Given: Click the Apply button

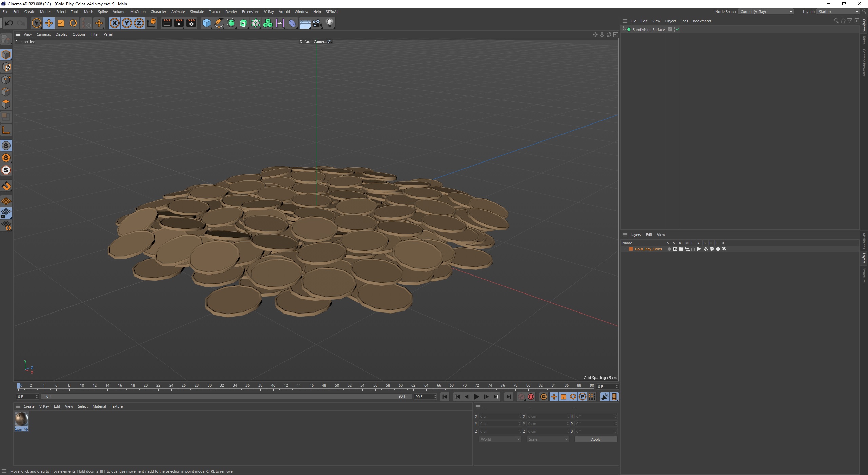Looking at the screenshot, I should 596,439.
